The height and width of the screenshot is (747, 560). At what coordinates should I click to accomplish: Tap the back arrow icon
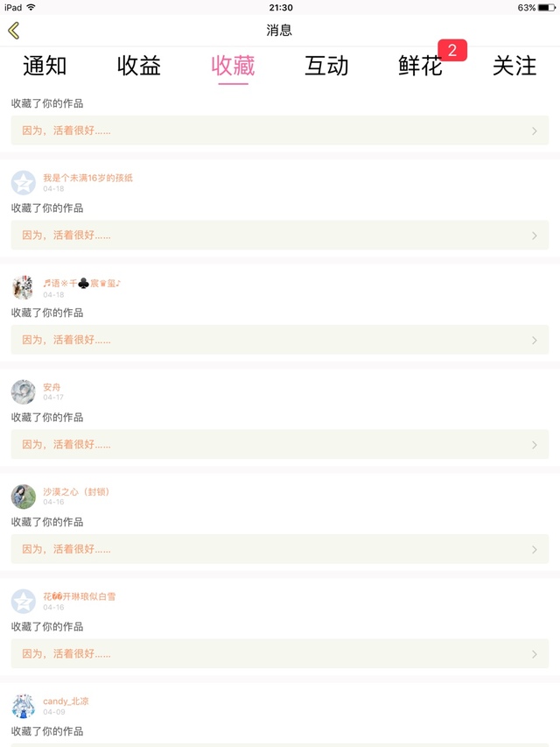coord(13,31)
